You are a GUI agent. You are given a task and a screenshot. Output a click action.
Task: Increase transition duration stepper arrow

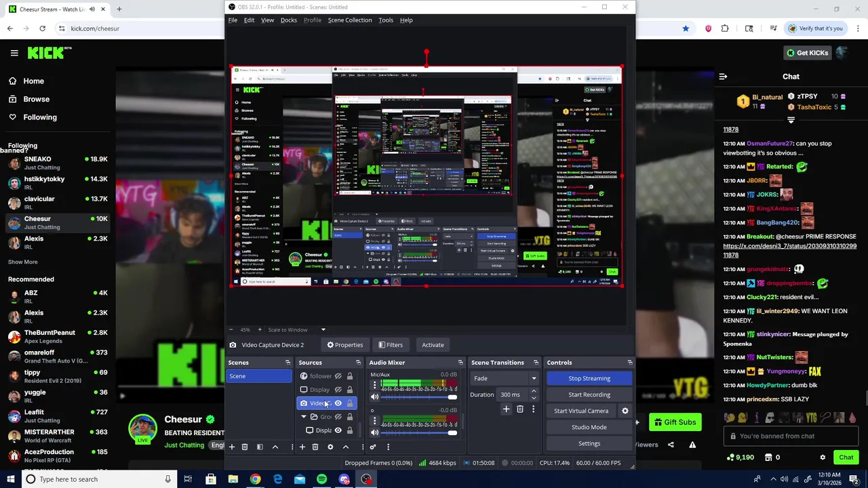click(x=534, y=391)
